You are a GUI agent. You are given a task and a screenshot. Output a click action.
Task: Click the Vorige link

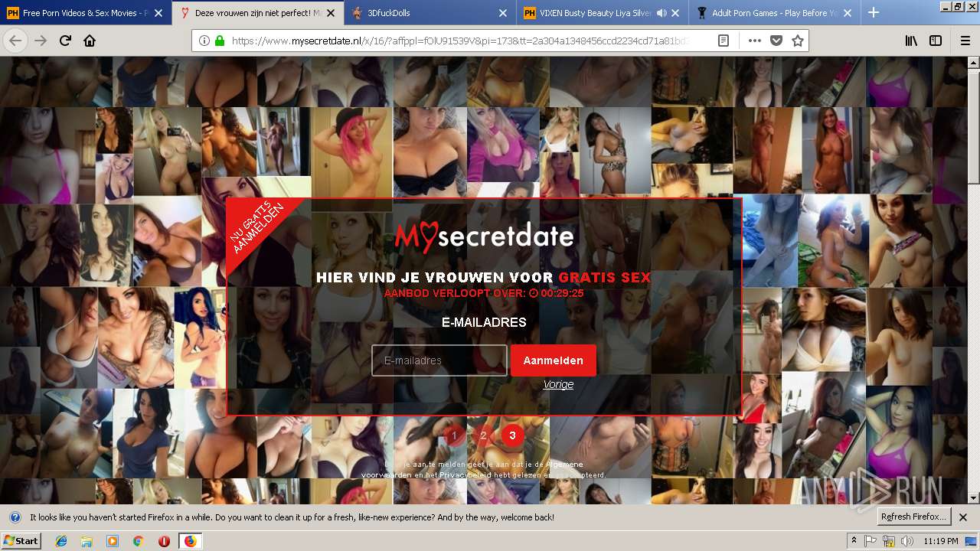tap(558, 384)
